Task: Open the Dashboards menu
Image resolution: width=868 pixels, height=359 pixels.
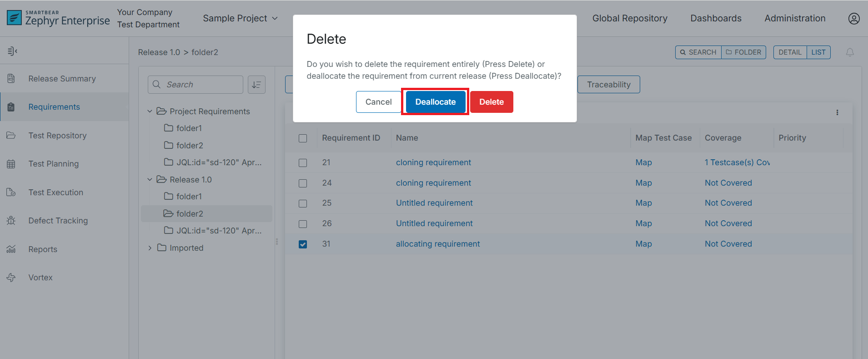Action: pos(716,18)
